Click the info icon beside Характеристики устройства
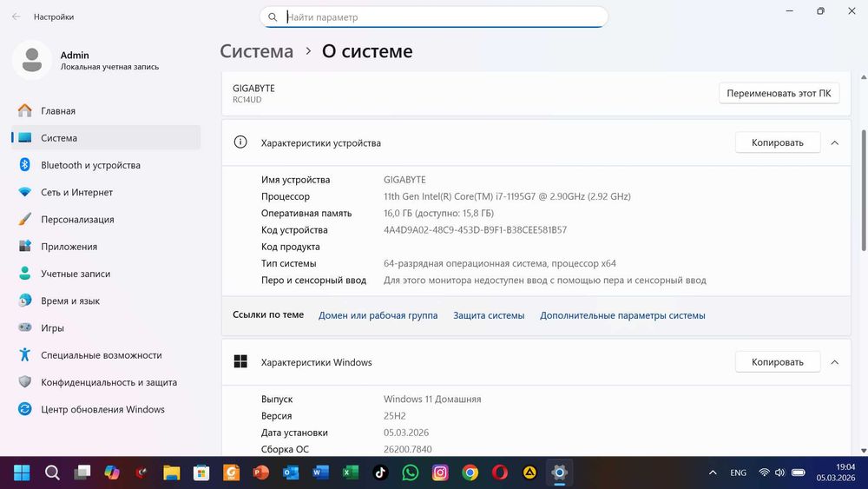868x489 pixels. (240, 142)
